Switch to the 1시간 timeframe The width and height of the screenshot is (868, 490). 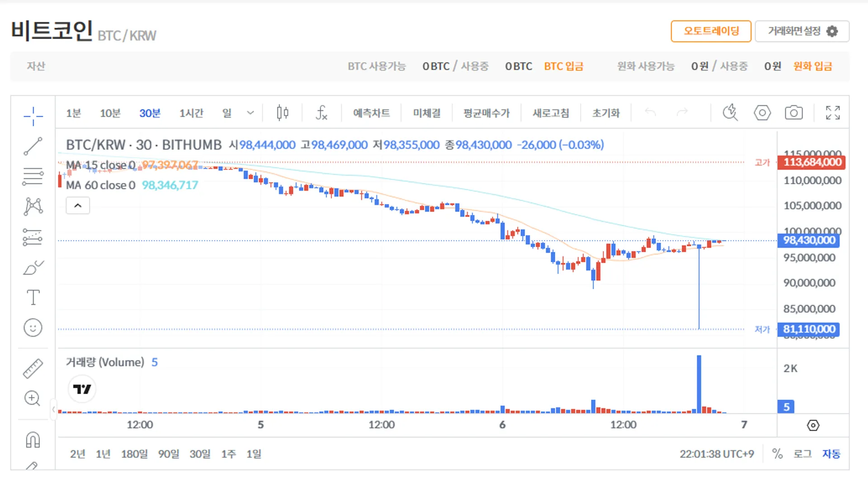click(192, 113)
